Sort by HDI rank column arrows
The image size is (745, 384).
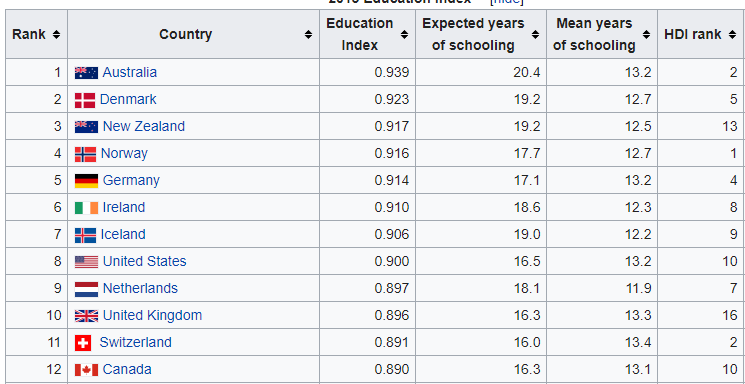coord(732,34)
